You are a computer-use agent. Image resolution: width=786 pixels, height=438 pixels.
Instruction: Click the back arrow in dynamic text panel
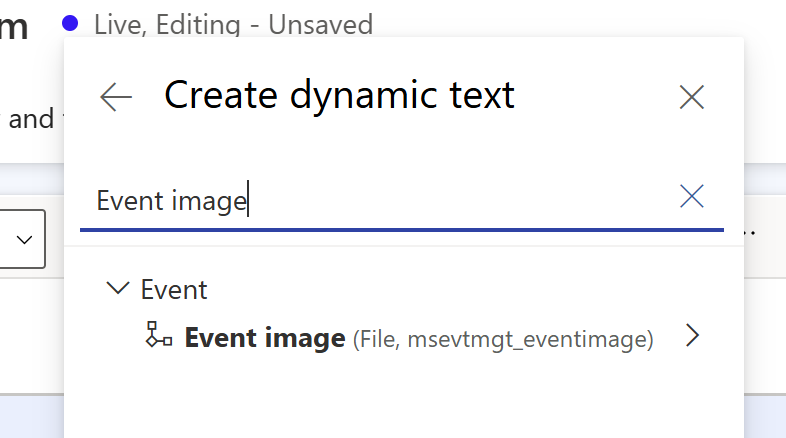point(116,96)
